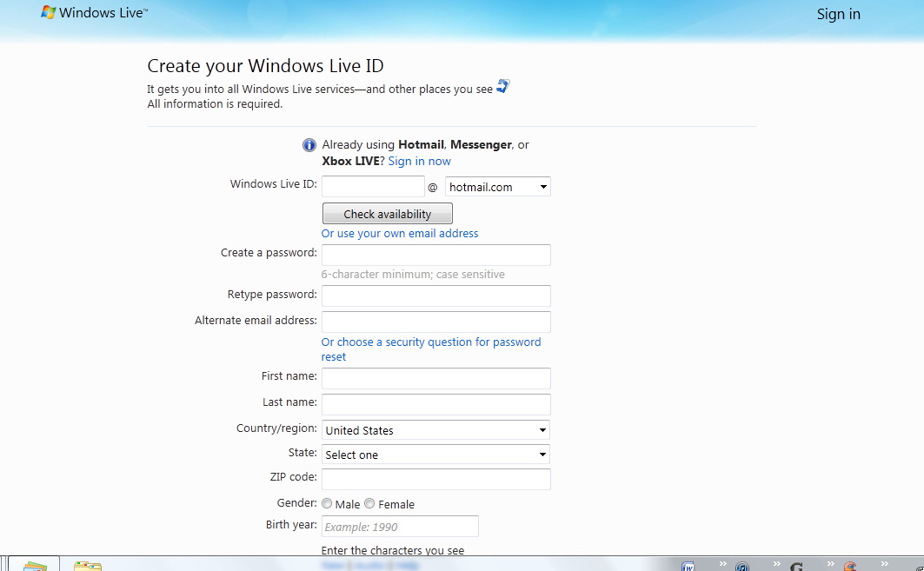Screen dimensions: 924x571
Task: Click the blue information icon beside 'Already using'
Action: (309, 145)
